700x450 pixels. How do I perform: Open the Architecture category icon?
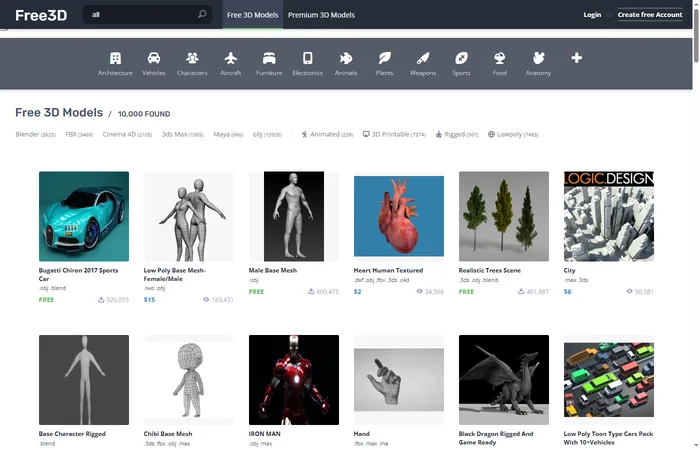pyautogui.click(x=115, y=58)
